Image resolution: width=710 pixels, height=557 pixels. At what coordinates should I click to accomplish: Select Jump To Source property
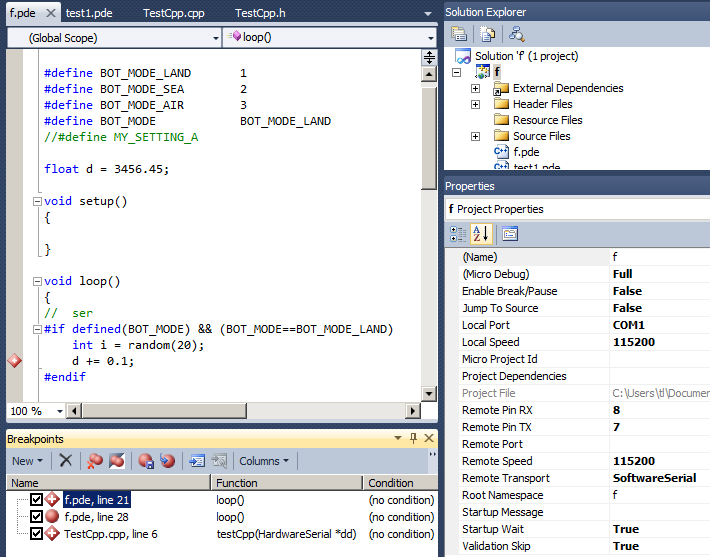click(500, 308)
